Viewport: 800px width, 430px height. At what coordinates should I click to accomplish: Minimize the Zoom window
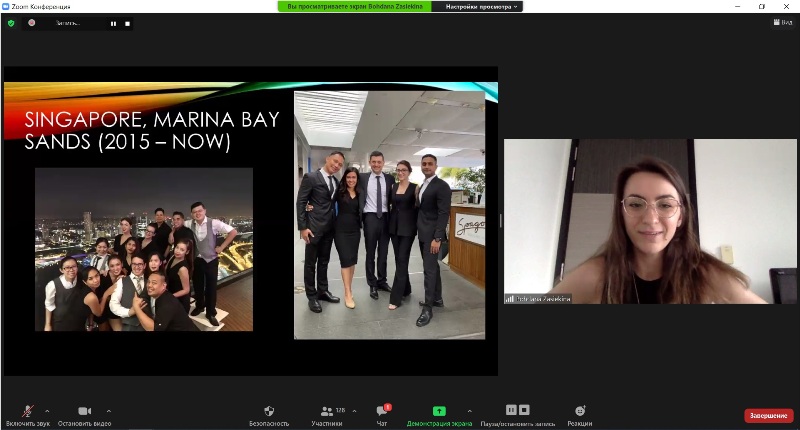[x=738, y=7]
